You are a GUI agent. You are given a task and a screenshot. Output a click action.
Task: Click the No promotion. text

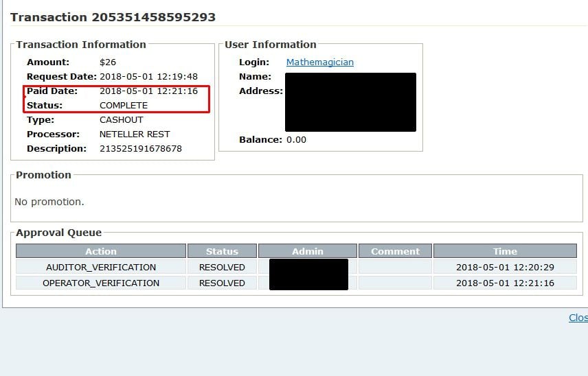pos(49,202)
